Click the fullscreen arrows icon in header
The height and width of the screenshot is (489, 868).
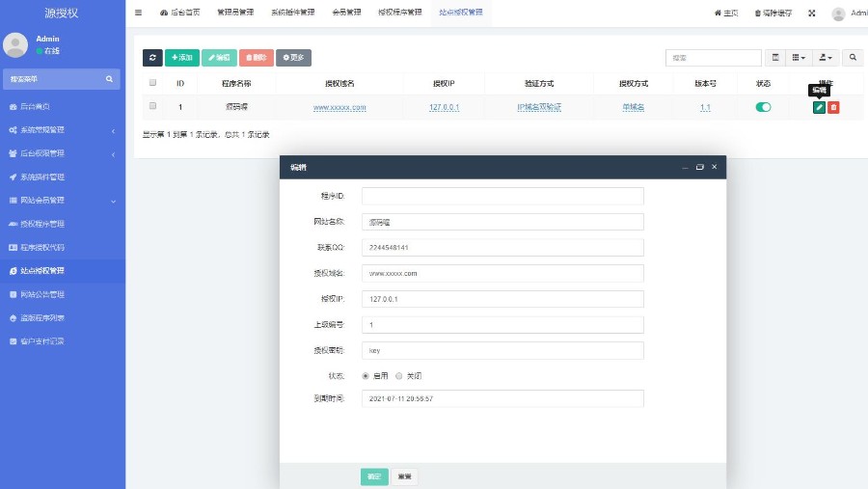tap(811, 14)
